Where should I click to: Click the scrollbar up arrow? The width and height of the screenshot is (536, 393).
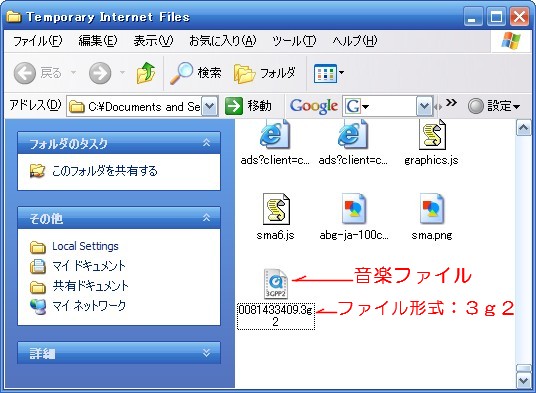(x=523, y=128)
